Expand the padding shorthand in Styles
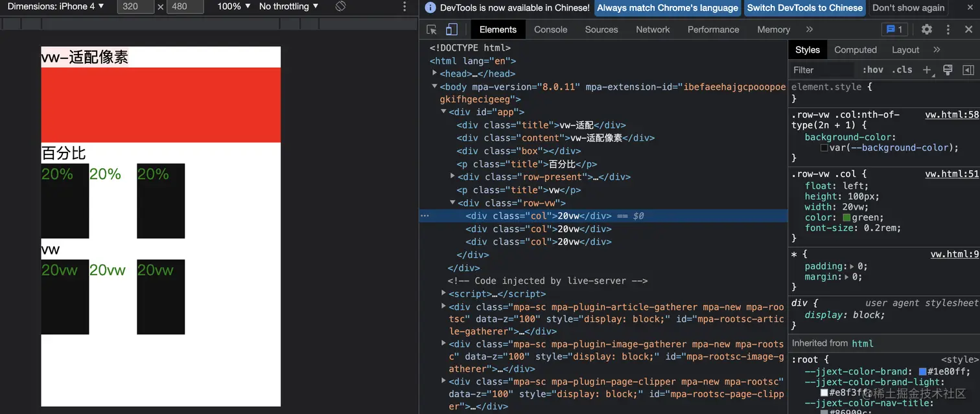The image size is (980, 414). coord(852,266)
